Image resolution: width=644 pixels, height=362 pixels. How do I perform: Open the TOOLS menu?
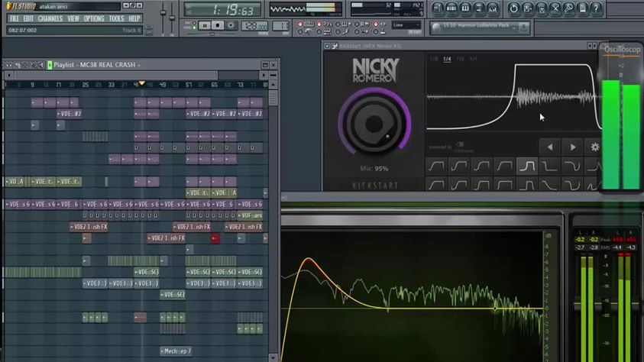(x=116, y=18)
